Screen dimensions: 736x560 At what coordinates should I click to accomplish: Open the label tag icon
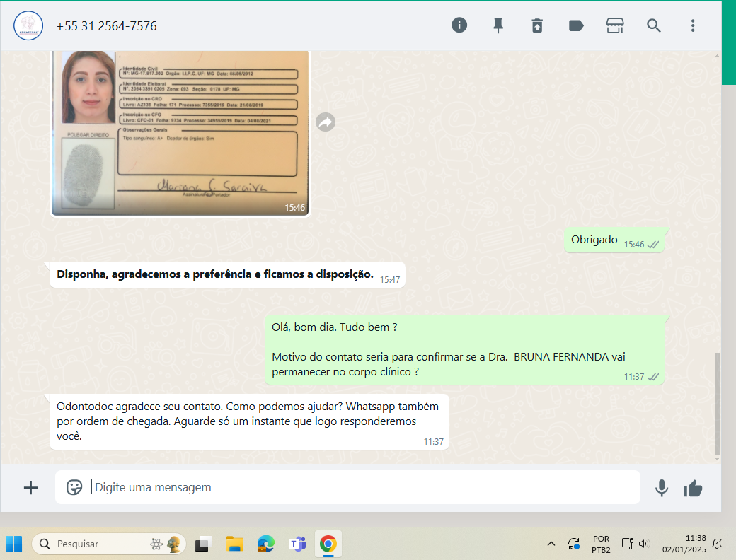click(x=576, y=25)
